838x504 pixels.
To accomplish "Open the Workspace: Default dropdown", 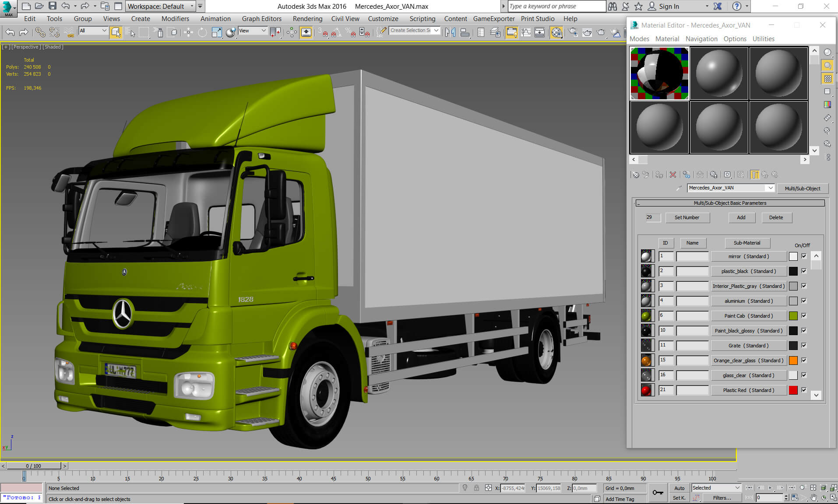I will tap(160, 6).
